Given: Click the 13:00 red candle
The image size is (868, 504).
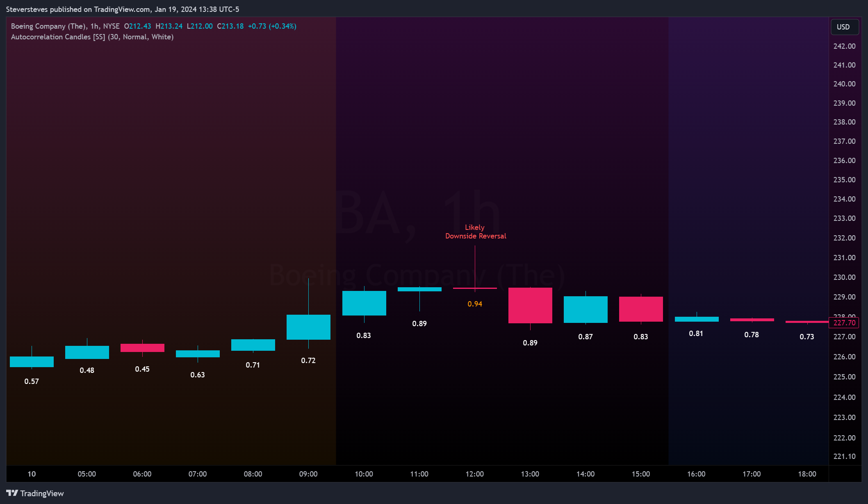Looking at the screenshot, I should tap(530, 305).
